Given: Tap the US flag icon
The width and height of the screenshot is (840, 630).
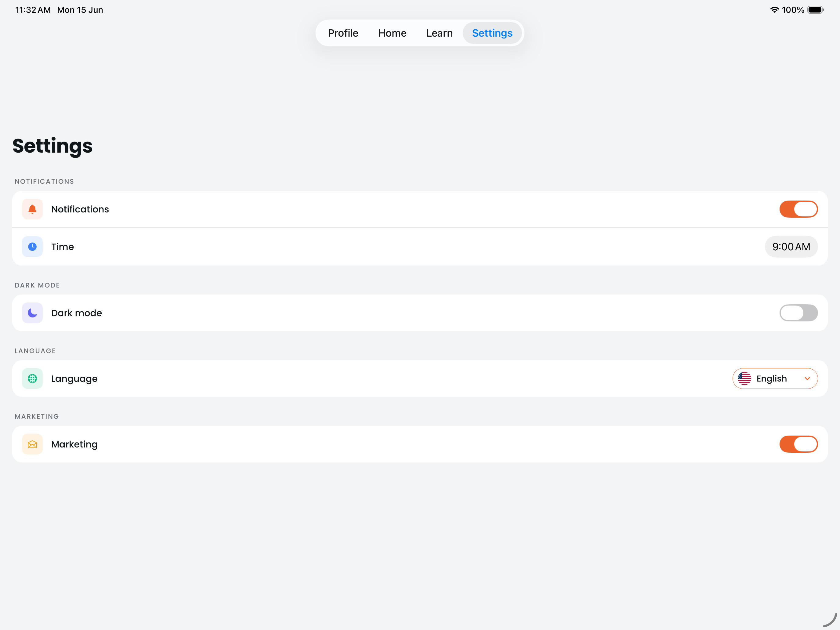Looking at the screenshot, I should (744, 378).
